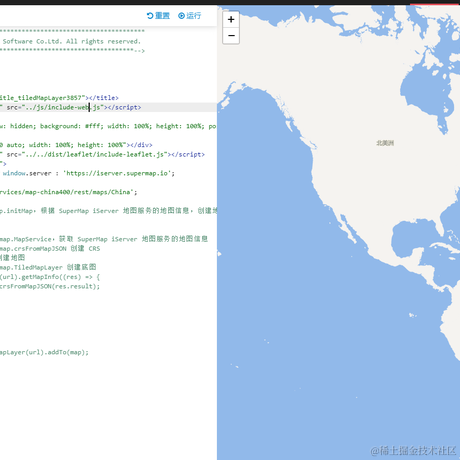Screen dimensions: 460x460
Task: Click the 北美洲 map label
Action: click(385, 143)
